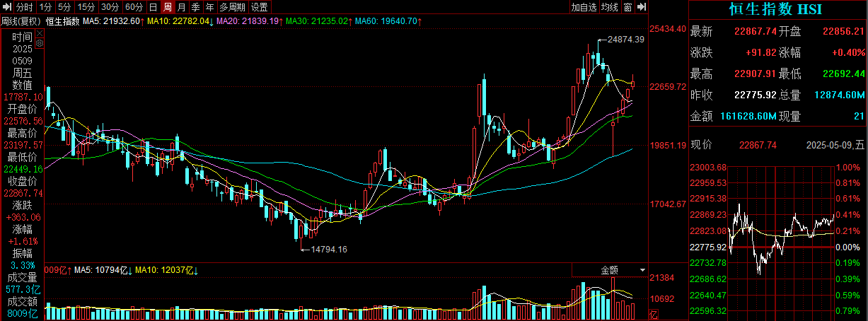Viewport: 868px width, 321px height.
Task: Click the 最低价 value 22449.16 in tooltip
Action: (x=23, y=169)
